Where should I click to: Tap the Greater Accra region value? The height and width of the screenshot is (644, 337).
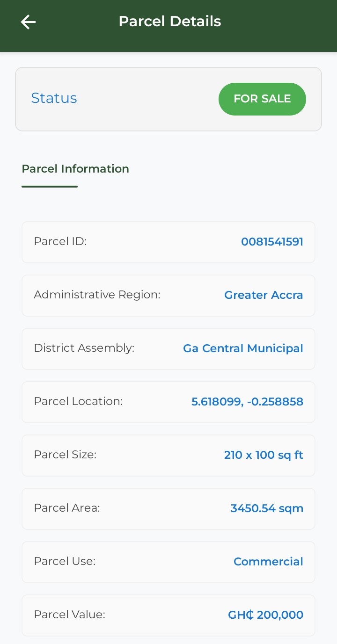[x=264, y=295]
